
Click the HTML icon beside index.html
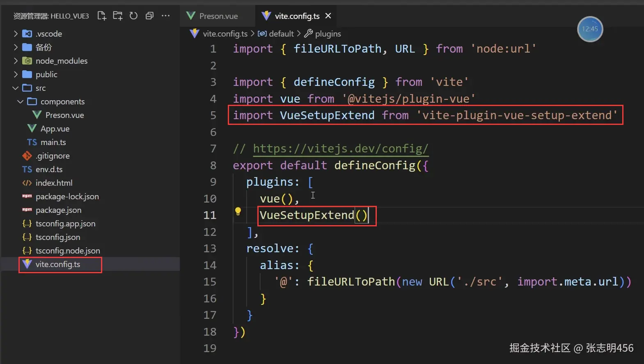pyautogui.click(x=27, y=183)
